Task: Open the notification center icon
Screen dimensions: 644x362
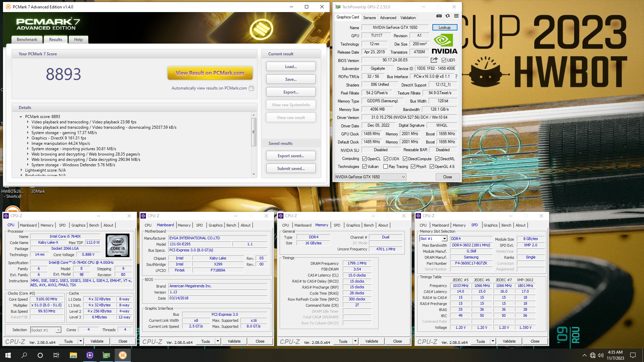Action: tap(633, 355)
